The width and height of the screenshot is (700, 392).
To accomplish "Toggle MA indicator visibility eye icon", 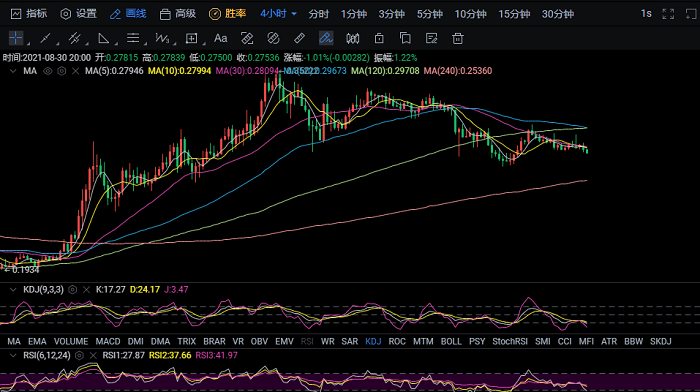I will (x=47, y=71).
